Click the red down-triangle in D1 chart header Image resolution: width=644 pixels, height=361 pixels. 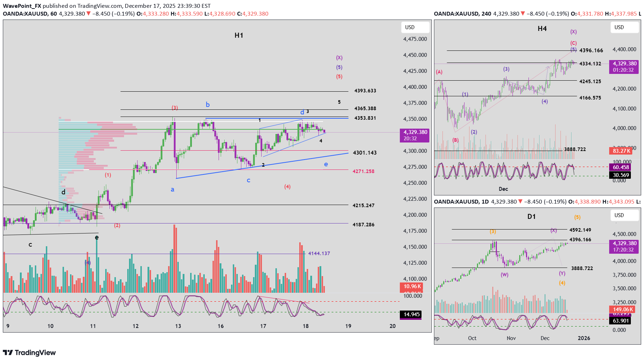[520, 201]
